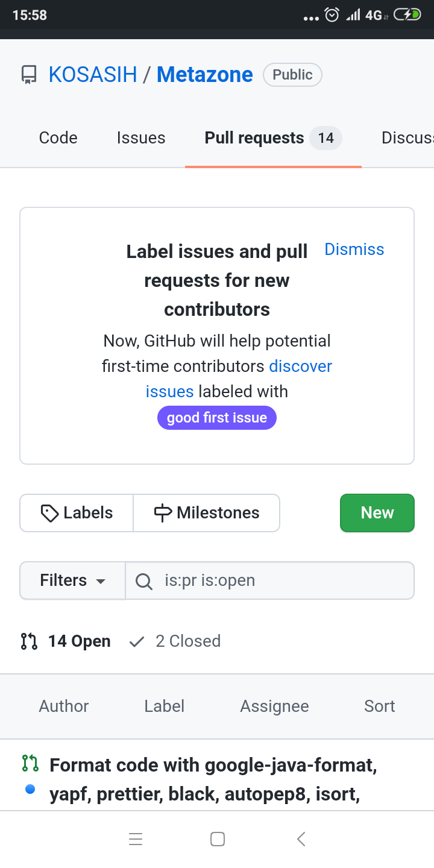
Task: Click the magnifier search icon
Action: click(x=143, y=581)
